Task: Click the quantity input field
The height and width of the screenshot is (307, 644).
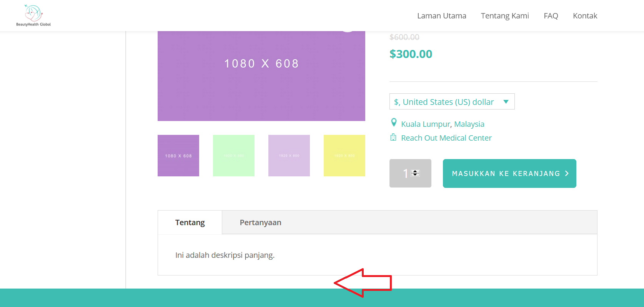Action: pos(410,173)
